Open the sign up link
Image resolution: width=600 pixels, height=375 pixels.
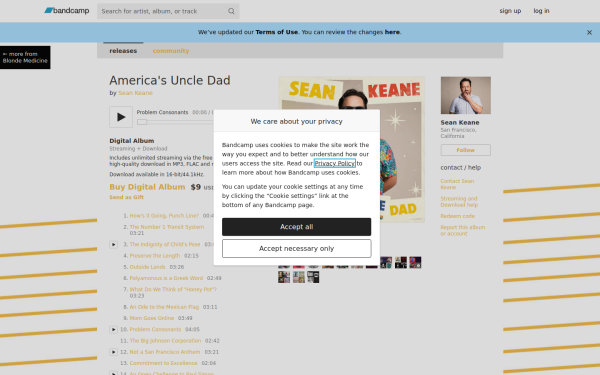tap(510, 11)
